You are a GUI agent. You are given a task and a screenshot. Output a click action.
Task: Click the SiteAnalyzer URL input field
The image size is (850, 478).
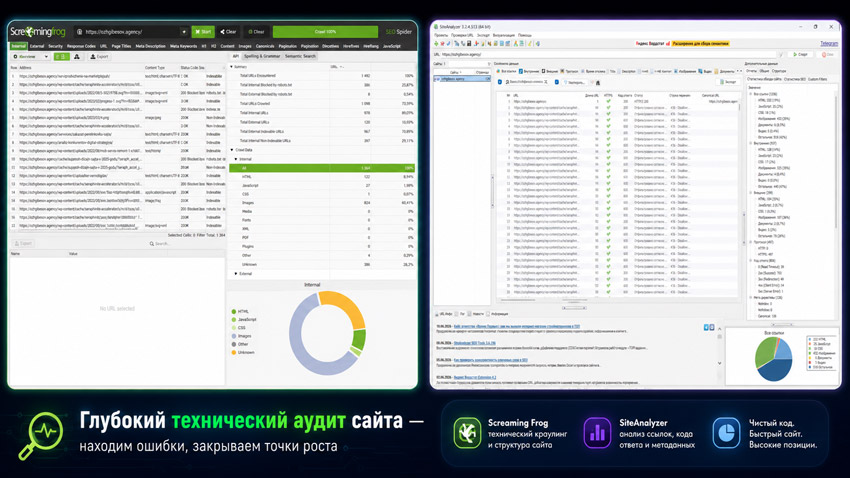610,54
